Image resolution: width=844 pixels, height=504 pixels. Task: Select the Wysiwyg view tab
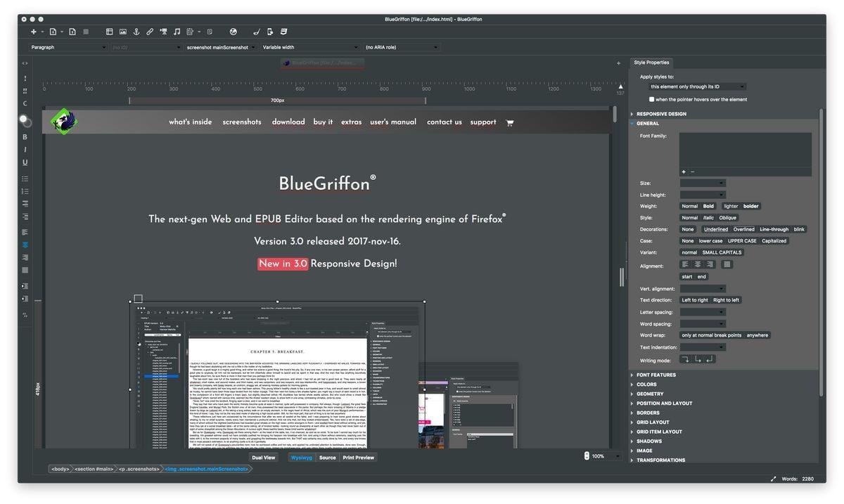point(302,458)
